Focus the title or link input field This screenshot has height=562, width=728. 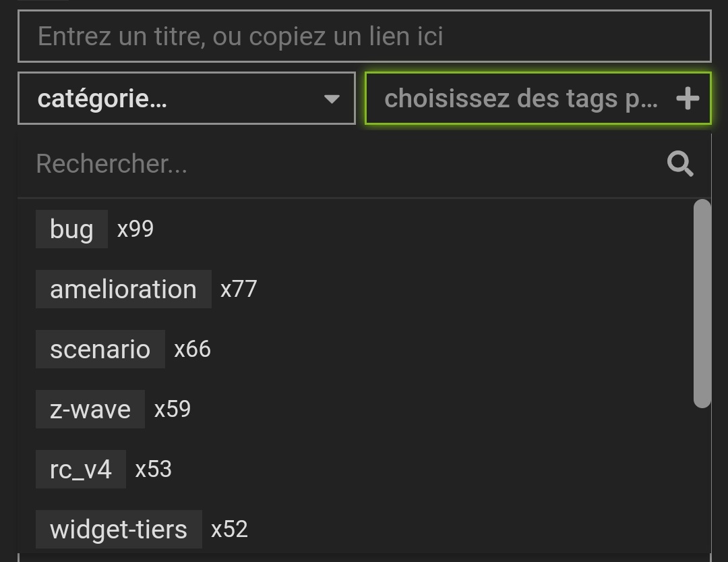click(365, 36)
